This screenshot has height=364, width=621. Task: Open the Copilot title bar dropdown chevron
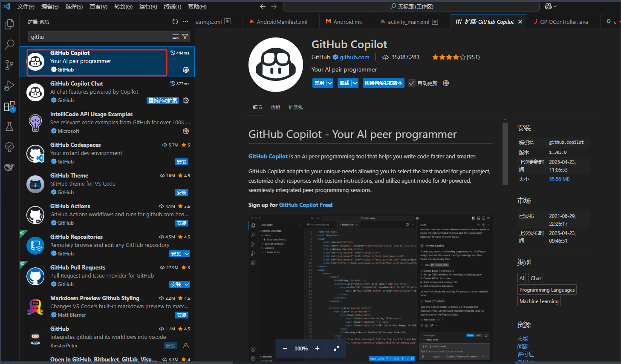tap(555, 6)
